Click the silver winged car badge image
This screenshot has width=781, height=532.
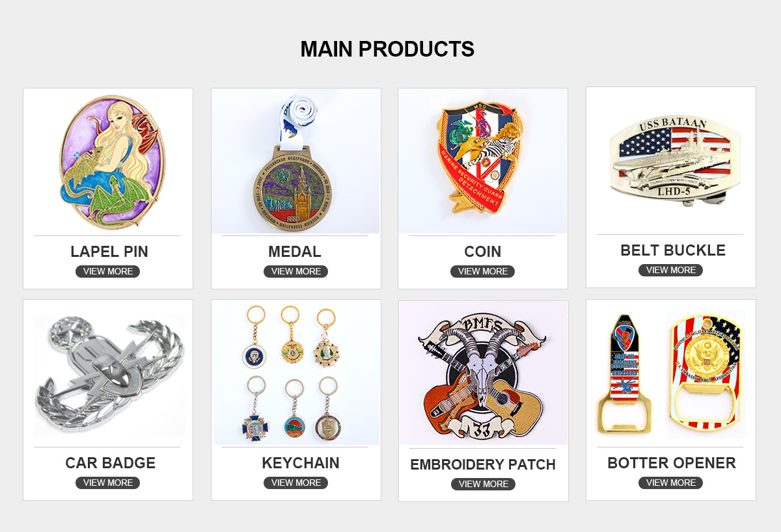point(109,373)
